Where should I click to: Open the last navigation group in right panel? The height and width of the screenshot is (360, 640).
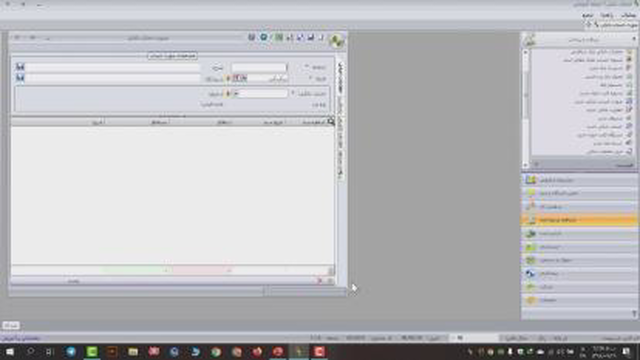[x=579, y=300]
